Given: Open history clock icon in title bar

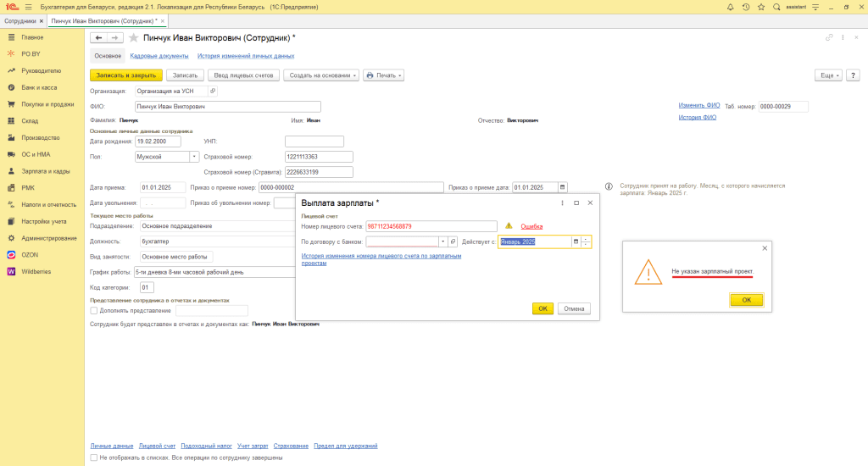Looking at the screenshot, I should pyautogui.click(x=746, y=7).
